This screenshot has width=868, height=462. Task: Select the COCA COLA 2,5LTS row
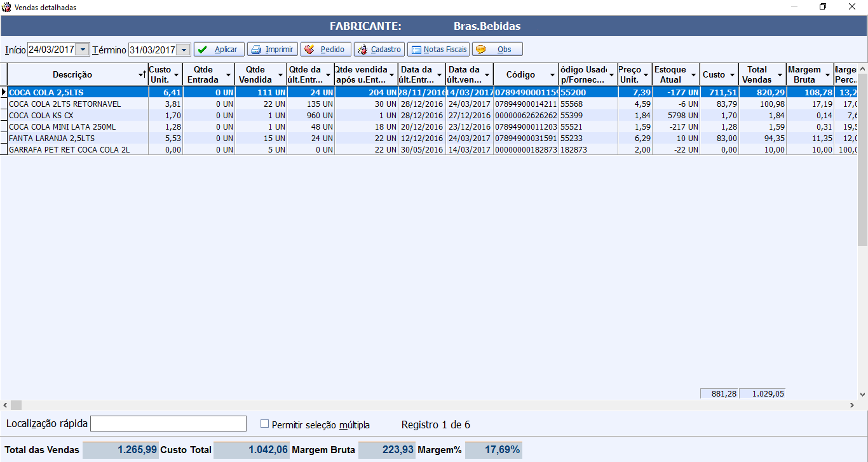click(433, 92)
